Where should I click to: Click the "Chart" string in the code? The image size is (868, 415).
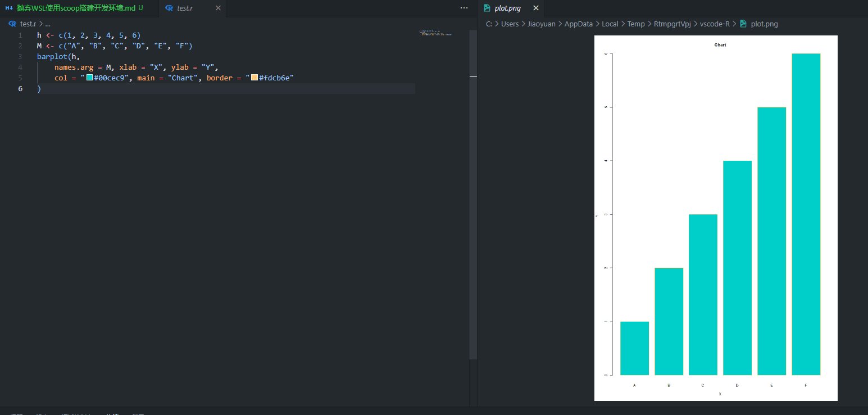pyautogui.click(x=183, y=78)
